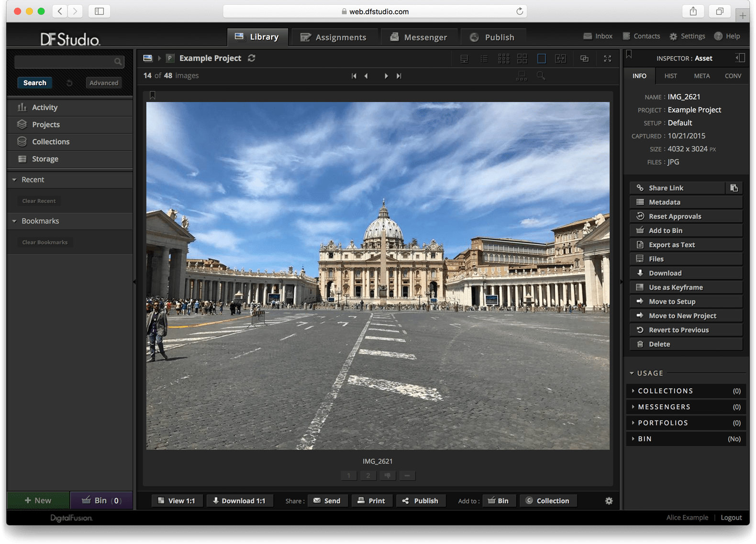
Task: Expand the Portfolios usage row
Action: [x=686, y=423]
